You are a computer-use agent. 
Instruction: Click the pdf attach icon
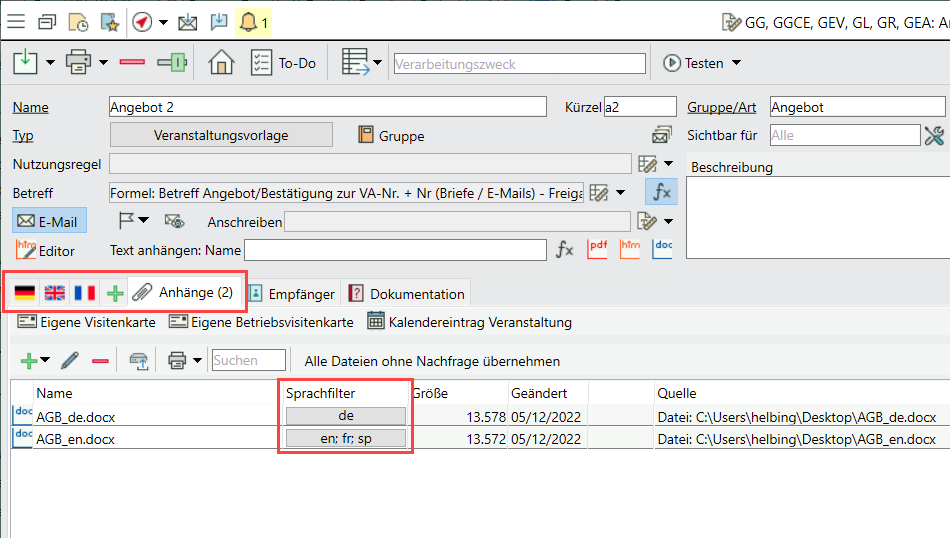click(x=597, y=249)
